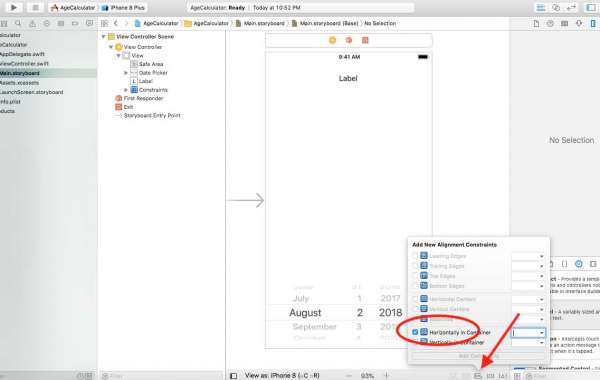Select Main.storyboard in project navigator
This screenshot has height=380, width=600.
(20, 73)
